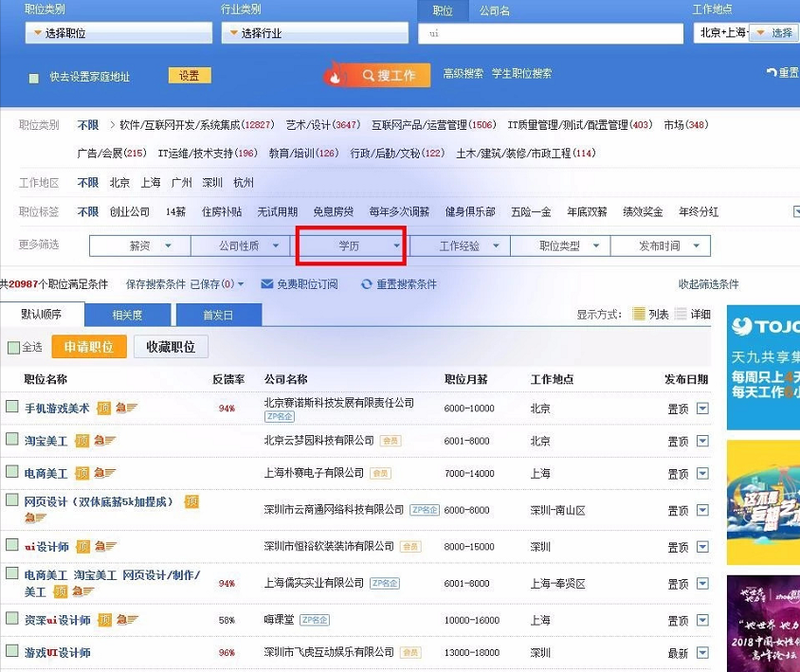
Task: Expand the 薪资 salary filter dropdown
Action: [x=138, y=245]
